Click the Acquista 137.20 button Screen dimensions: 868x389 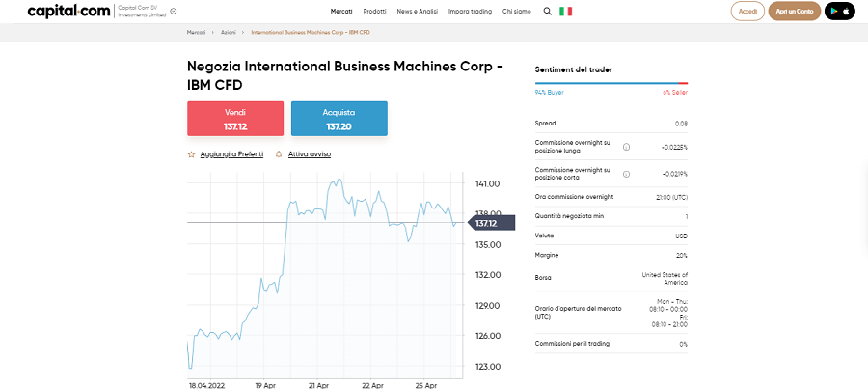coord(339,119)
